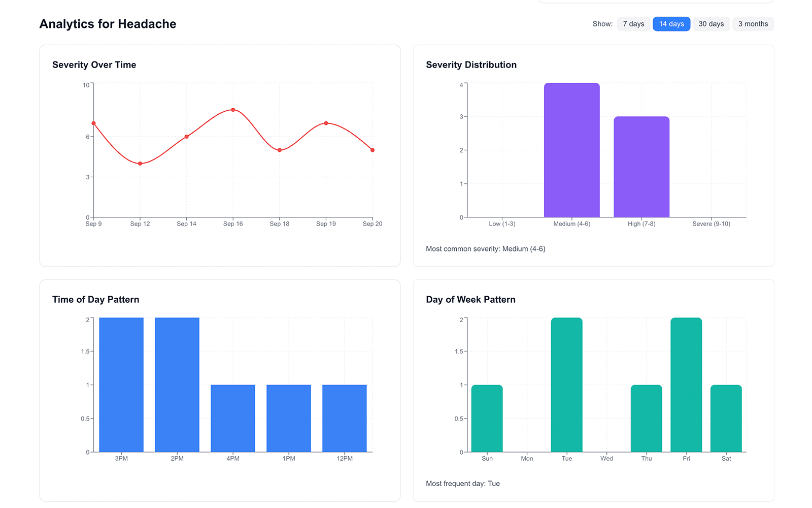The height and width of the screenshot is (508, 812).
Task: Click the Severity Over Time chart title
Action: [94, 65]
